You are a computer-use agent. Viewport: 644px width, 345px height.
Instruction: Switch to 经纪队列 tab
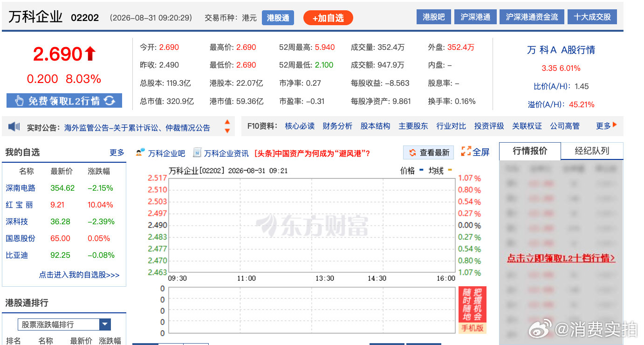(592, 151)
